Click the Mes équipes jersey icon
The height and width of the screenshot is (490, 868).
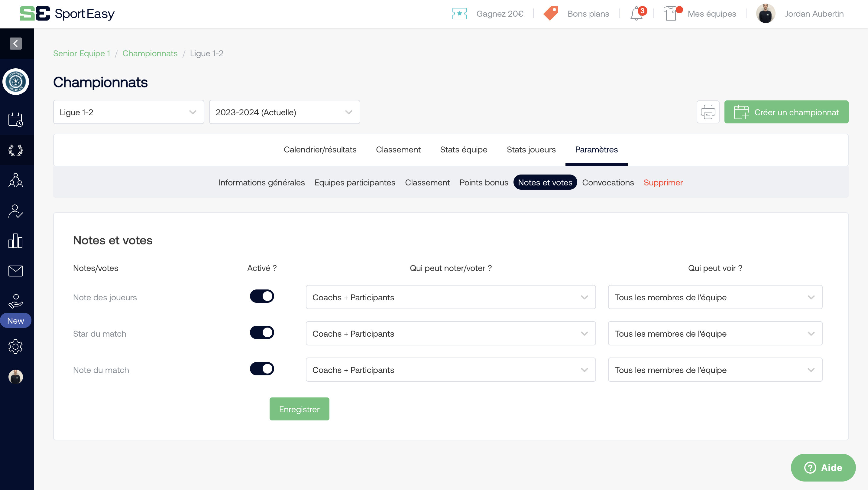(x=671, y=14)
